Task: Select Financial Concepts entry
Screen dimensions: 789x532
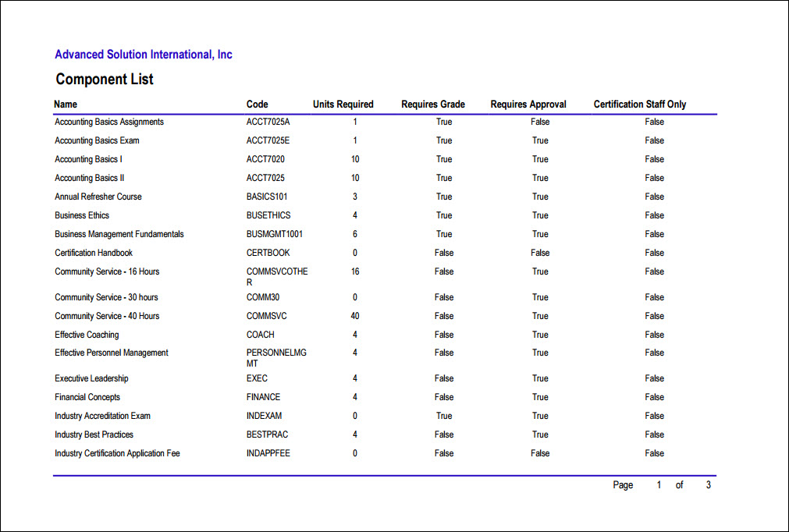Action: coord(87,397)
